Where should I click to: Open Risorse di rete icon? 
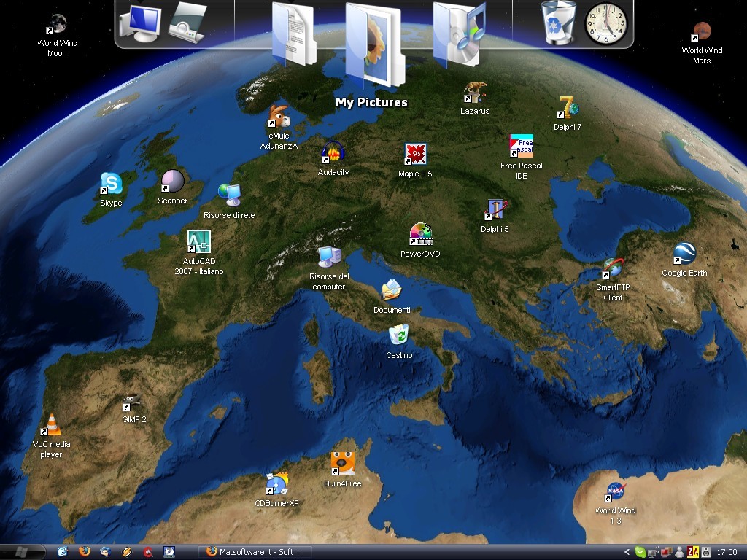(229, 201)
